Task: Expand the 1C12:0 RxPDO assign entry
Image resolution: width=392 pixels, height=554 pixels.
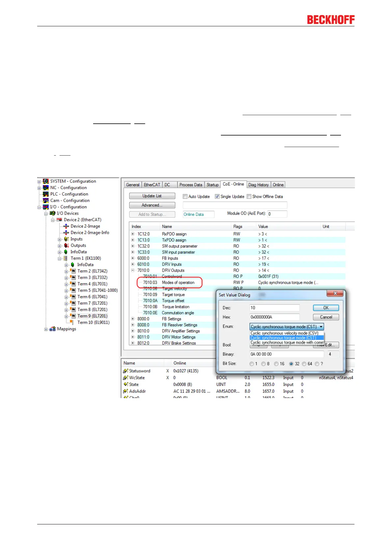Action: coord(133,234)
